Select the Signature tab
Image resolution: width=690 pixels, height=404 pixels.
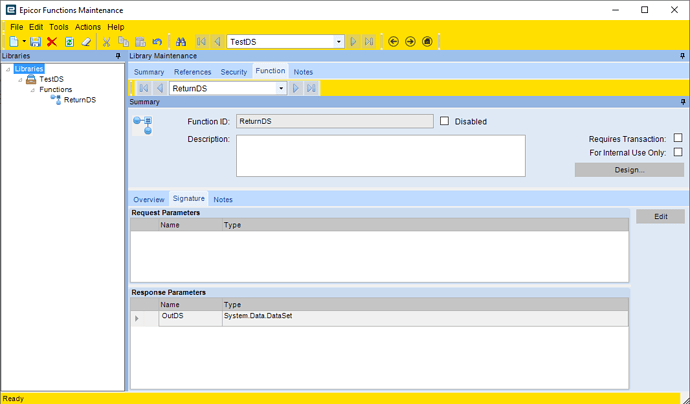(x=189, y=198)
